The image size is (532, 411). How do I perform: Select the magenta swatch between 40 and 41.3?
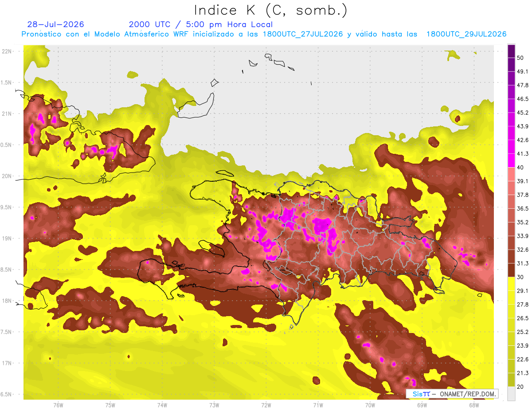point(512,161)
